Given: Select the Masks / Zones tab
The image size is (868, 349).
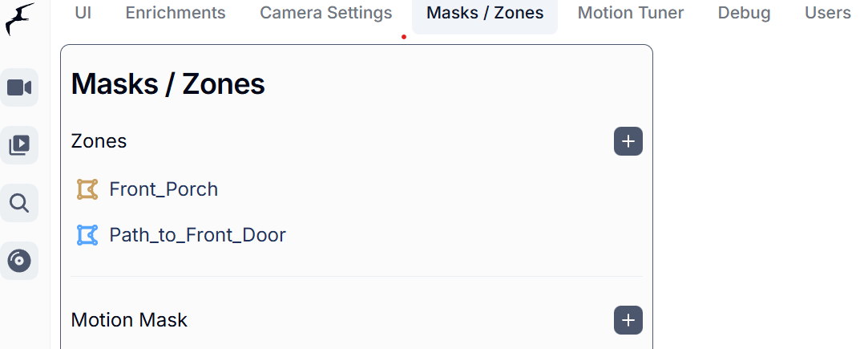Looking at the screenshot, I should coord(485,13).
